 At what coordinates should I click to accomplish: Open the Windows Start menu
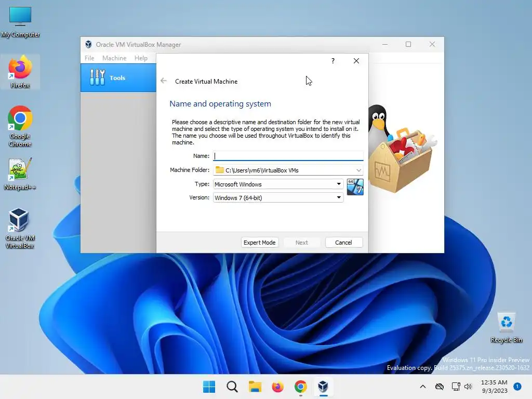pyautogui.click(x=209, y=387)
